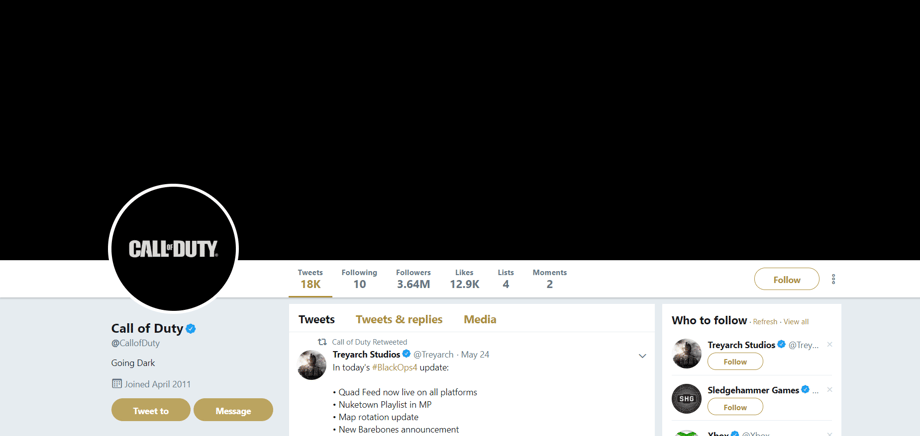Image resolution: width=920 pixels, height=436 pixels.
Task: Click the Call of Duty profile picture
Action: [x=173, y=248]
